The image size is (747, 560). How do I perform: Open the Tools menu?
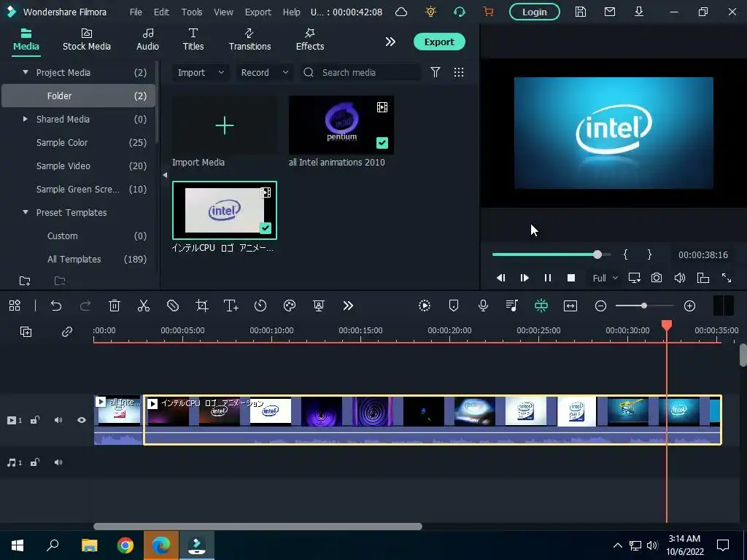tap(192, 12)
